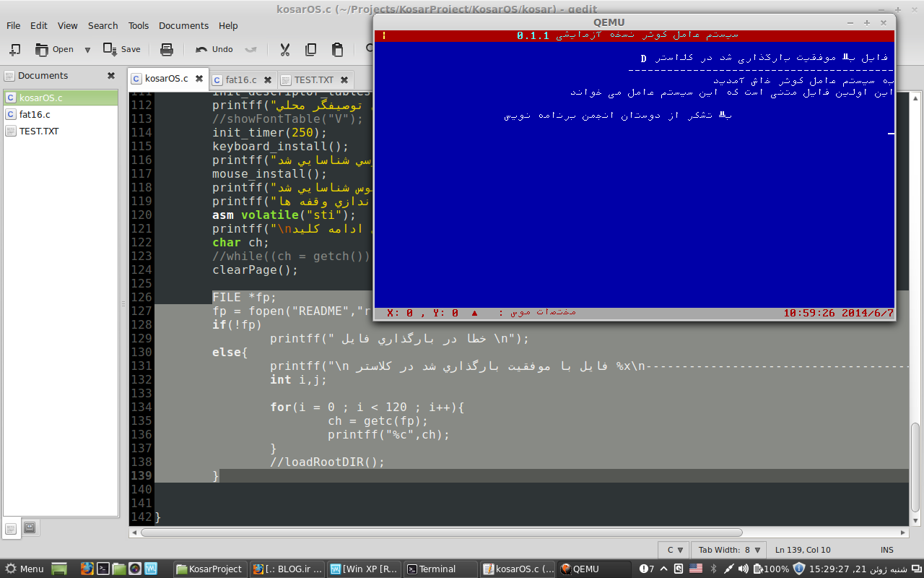Paste from clipboard icon
Viewport: 924px width, 578px height.
[337, 49]
